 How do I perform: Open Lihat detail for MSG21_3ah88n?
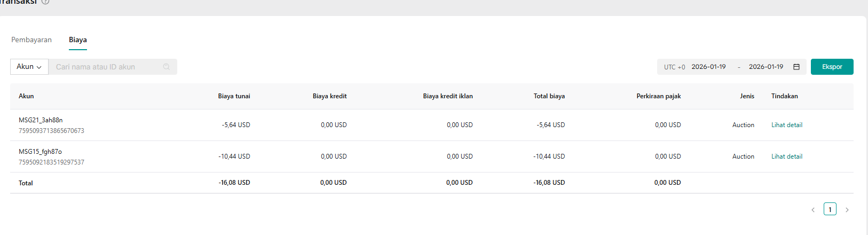[x=786, y=125]
